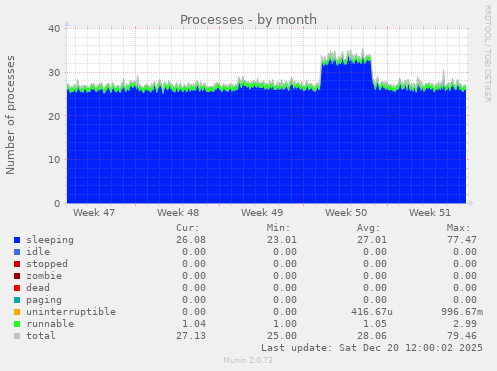Click the 'Last update' timestamp line
497x371 pixels.
click(x=372, y=348)
